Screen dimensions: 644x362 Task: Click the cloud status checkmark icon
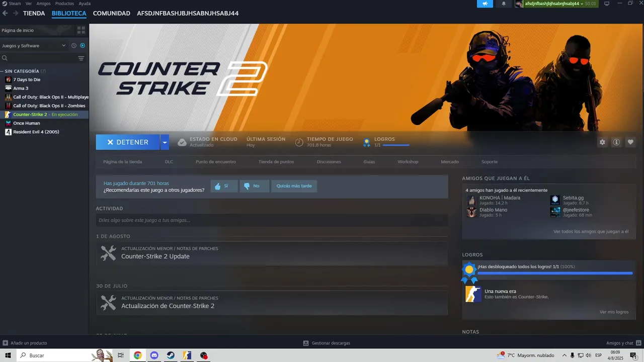182,142
